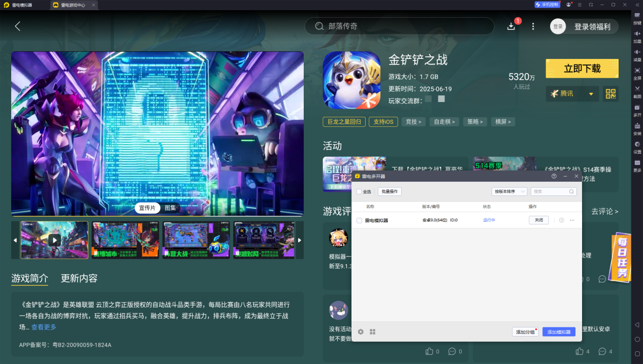Open 多开 multi-instance from sidebar
643x364 pixels.
pyautogui.click(x=637, y=110)
